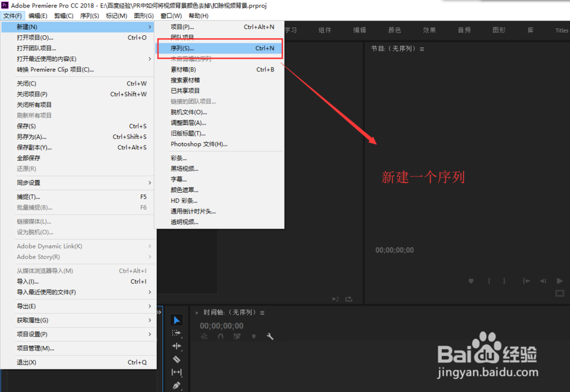Open the 窗口(W) menu
Image resolution: width=570 pixels, height=392 pixels.
(171, 15)
